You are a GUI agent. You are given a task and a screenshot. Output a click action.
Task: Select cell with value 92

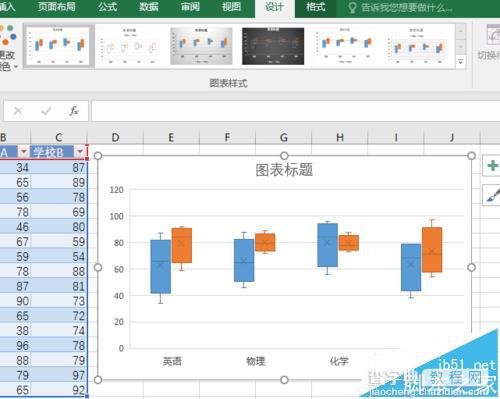(x=59, y=390)
